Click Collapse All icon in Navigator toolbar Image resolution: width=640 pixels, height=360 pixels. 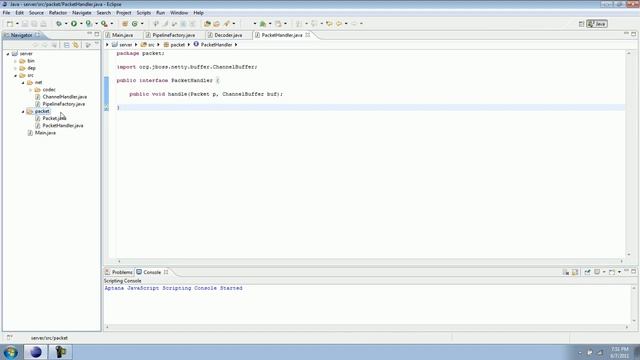click(x=67, y=45)
